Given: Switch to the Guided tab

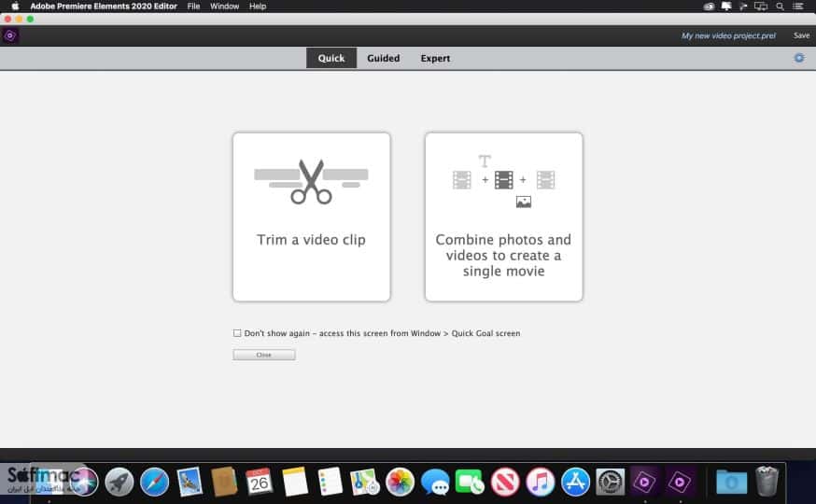Looking at the screenshot, I should (x=384, y=58).
